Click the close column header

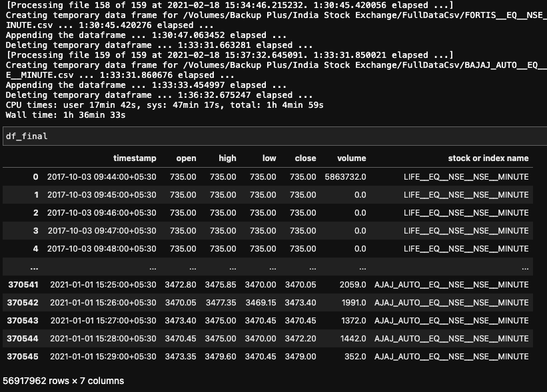(x=304, y=158)
